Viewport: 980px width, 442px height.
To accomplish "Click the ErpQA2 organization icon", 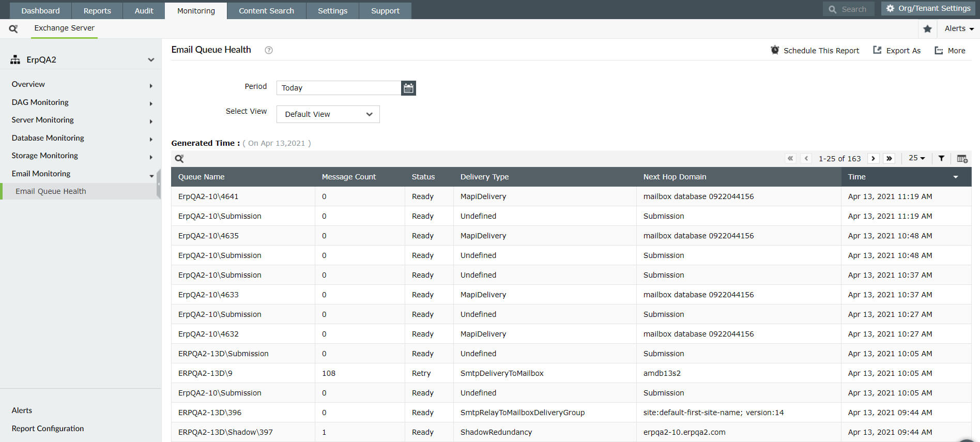I will click(16, 60).
